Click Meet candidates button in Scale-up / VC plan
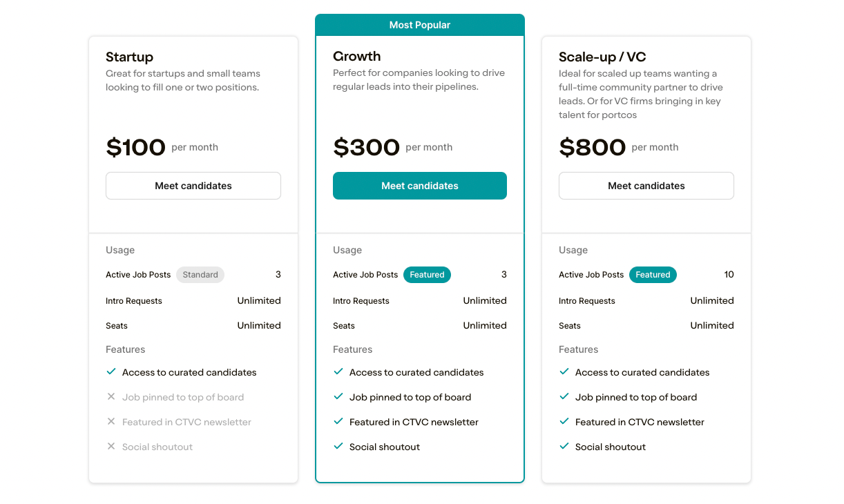 coord(646,186)
